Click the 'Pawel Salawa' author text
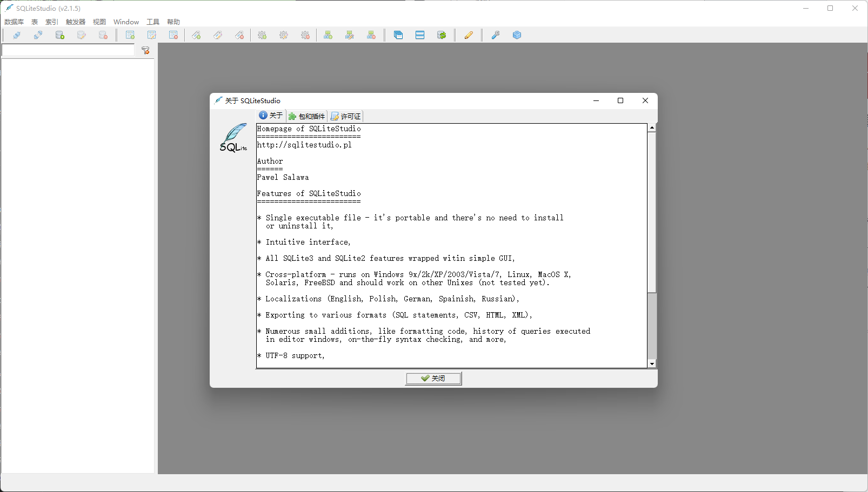The height and width of the screenshot is (492, 868). pos(283,177)
